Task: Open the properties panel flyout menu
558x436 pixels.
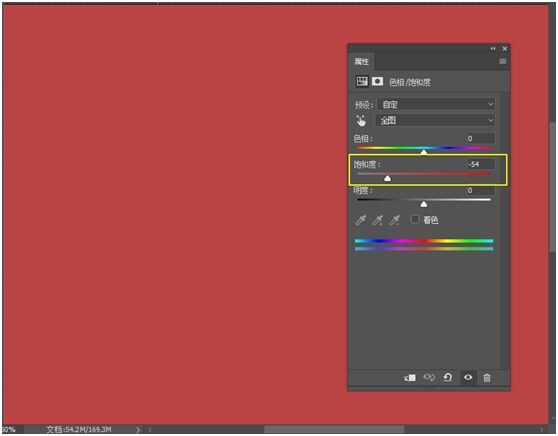Action: [502, 61]
